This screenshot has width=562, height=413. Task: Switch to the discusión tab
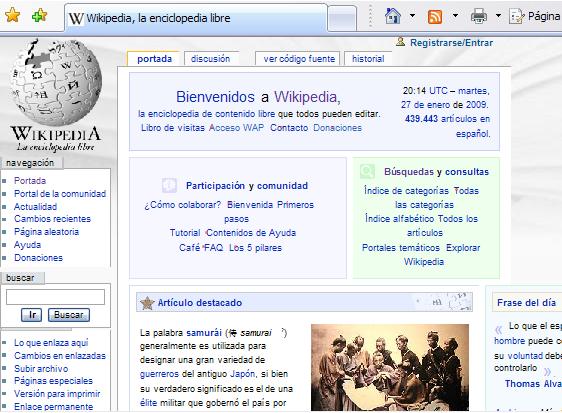click(210, 59)
